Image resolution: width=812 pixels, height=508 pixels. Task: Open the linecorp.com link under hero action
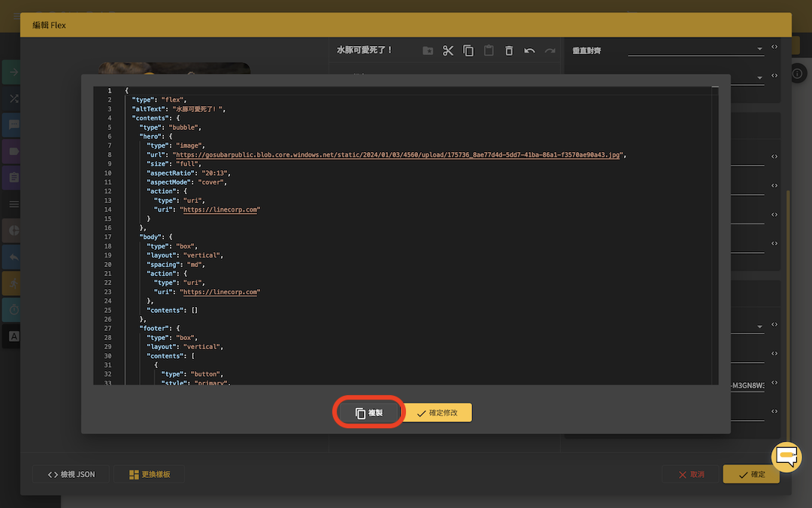(x=220, y=210)
